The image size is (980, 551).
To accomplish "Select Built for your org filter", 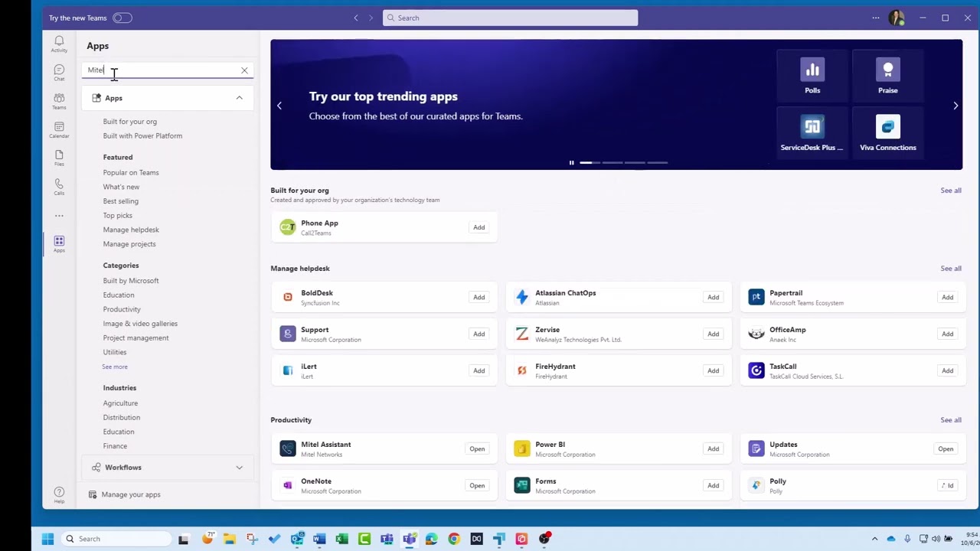I will click(130, 122).
